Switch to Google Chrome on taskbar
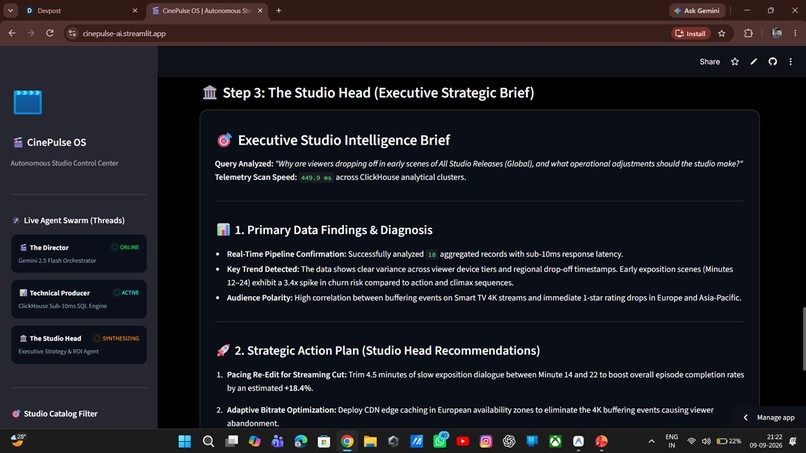 pos(347,441)
